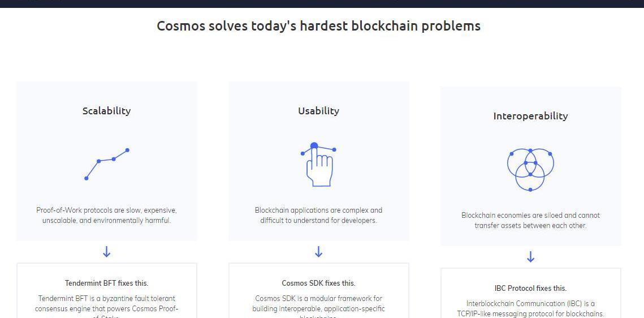Click the Usability heading
This screenshot has height=318, width=644.
click(x=318, y=111)
